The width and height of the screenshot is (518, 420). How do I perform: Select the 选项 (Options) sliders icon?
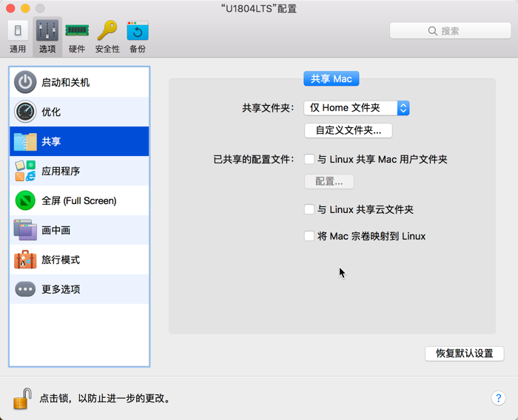pos(47,31)
